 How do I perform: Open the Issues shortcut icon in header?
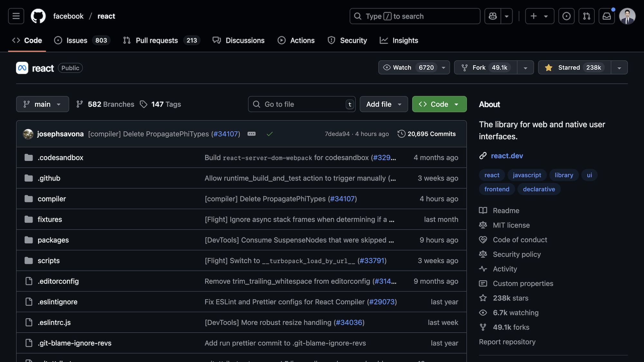point(566,16)
